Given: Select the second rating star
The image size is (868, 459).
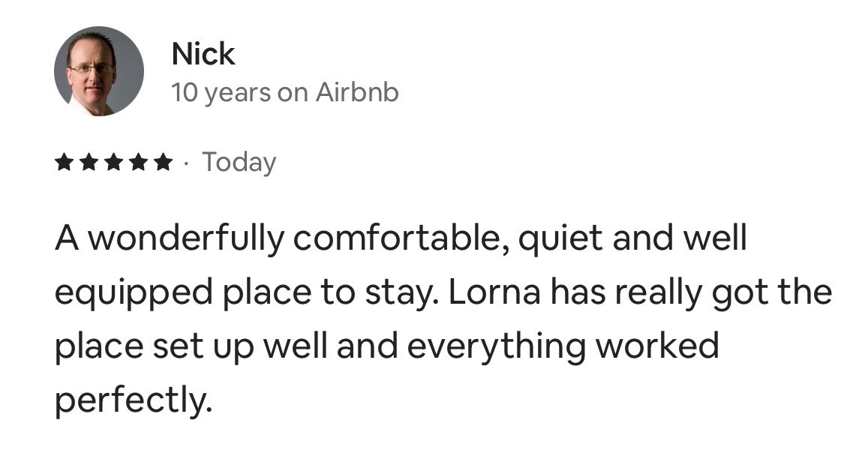Looking at the screenshot, I should (89, 163).
